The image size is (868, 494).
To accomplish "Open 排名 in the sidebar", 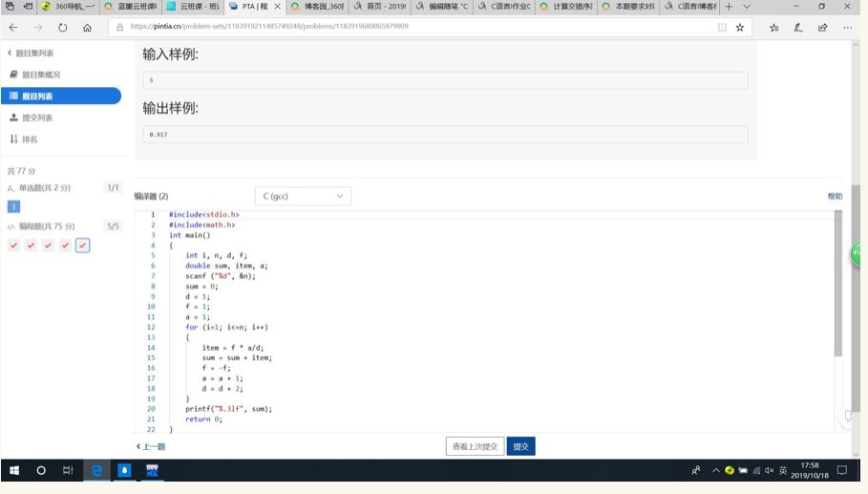I will coord(24,139).
